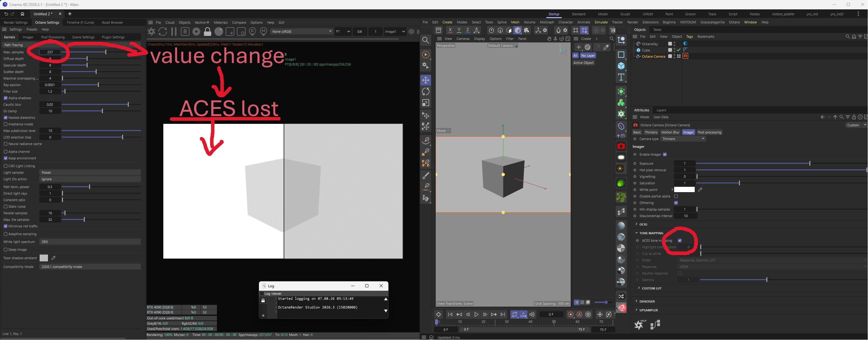The height and width of the screenshot is (340, 868).
Task: Enable Adaptive sampling checkbox
Action: pyautogui.click(x=5, y=234)
